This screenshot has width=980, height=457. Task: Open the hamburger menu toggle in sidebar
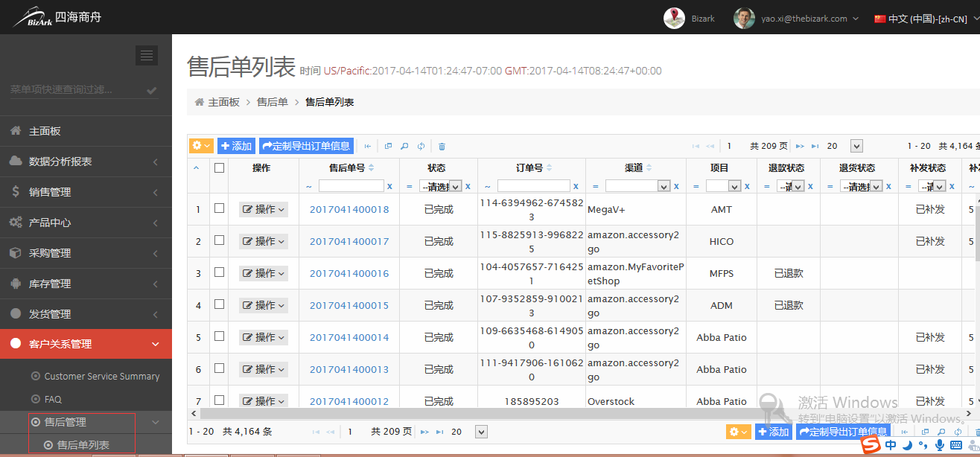tap(147, 55)
